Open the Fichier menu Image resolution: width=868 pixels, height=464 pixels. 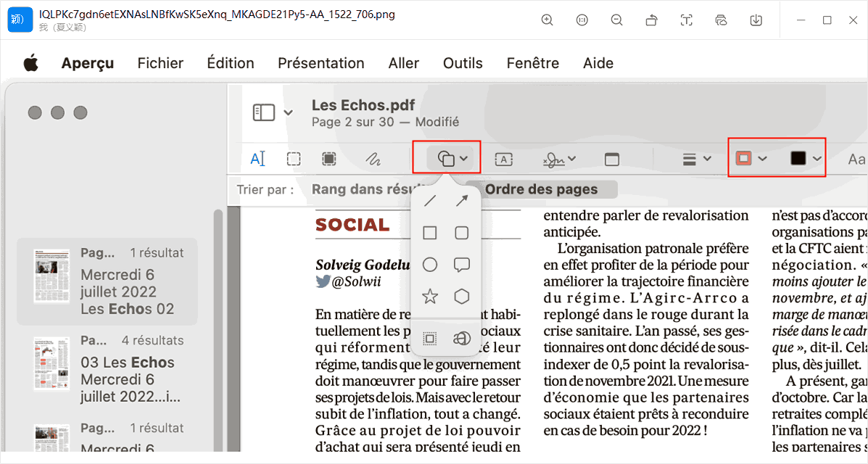point(160,63)
